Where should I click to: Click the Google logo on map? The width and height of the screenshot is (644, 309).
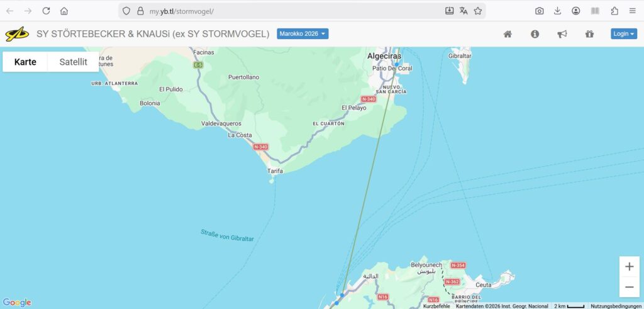(17, 303)
